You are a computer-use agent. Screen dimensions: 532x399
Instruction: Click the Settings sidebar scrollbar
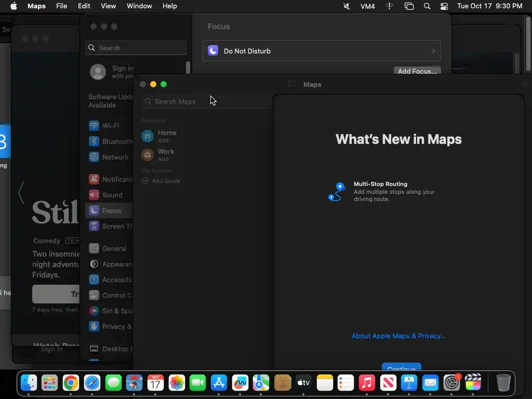188,67
